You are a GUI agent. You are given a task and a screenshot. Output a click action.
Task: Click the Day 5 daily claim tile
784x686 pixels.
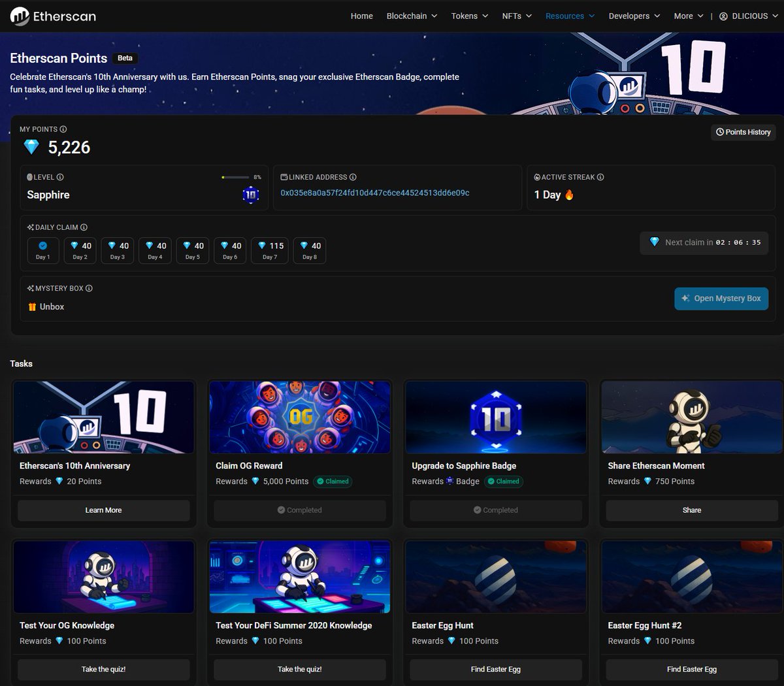coord(193,250)
